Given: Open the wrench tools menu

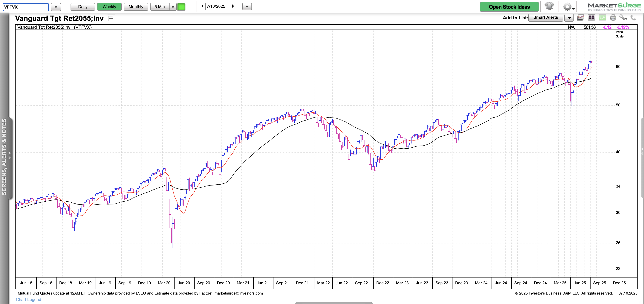Looking at the screenshot, I should [623, 18].
